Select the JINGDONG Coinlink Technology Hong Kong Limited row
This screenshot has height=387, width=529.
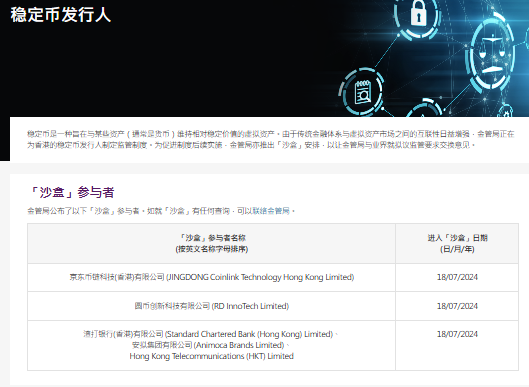click(x=273, y=277)
